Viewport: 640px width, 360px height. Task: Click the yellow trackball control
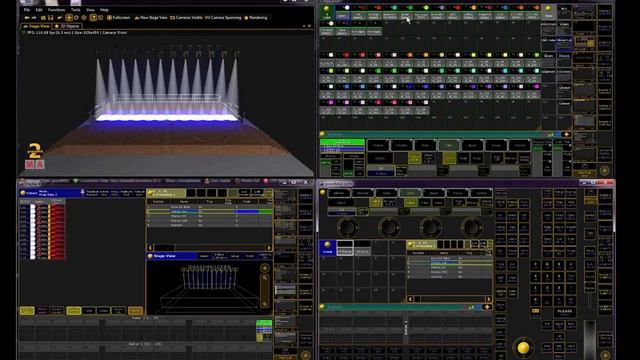point(523,348)
